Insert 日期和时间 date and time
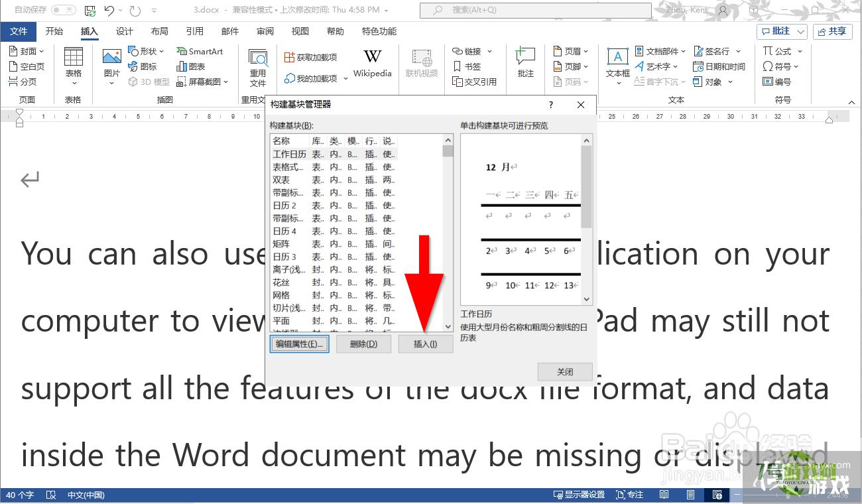 click(x=719, y=66)
